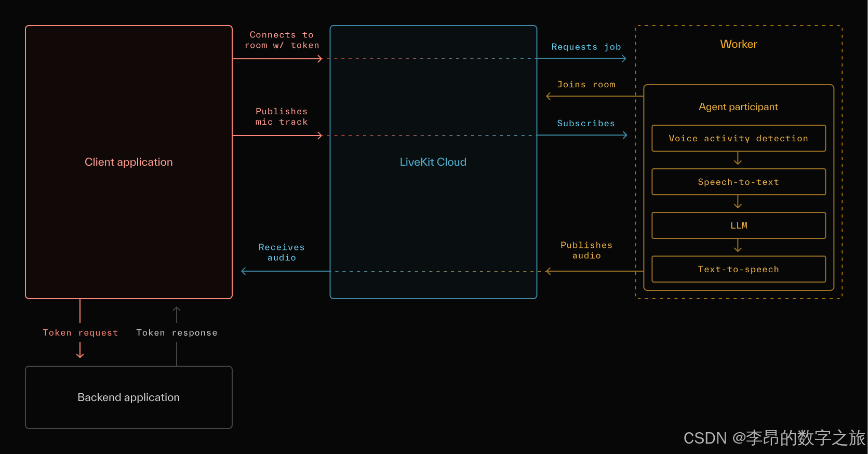Click the Backend application box

point(128,397)
